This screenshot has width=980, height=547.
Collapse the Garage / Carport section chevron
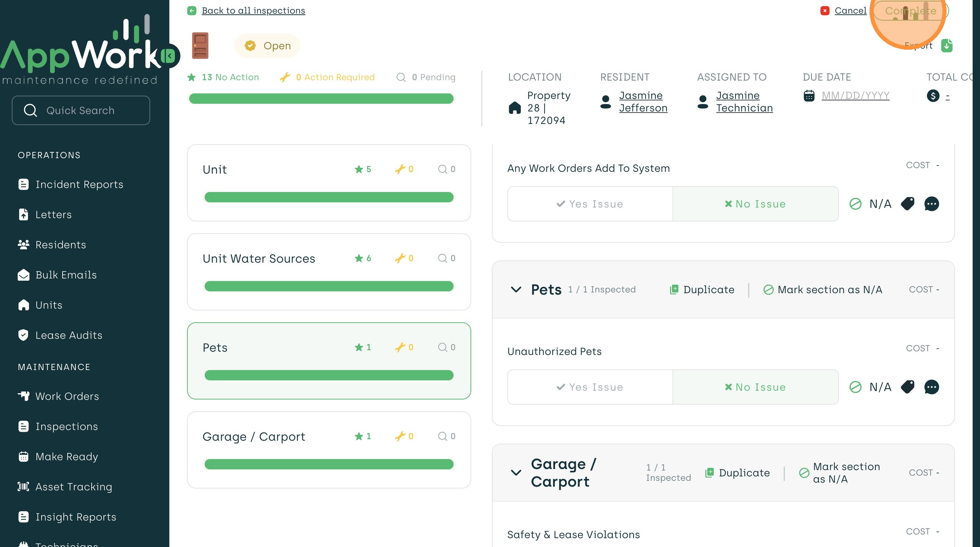pos(515,472)
